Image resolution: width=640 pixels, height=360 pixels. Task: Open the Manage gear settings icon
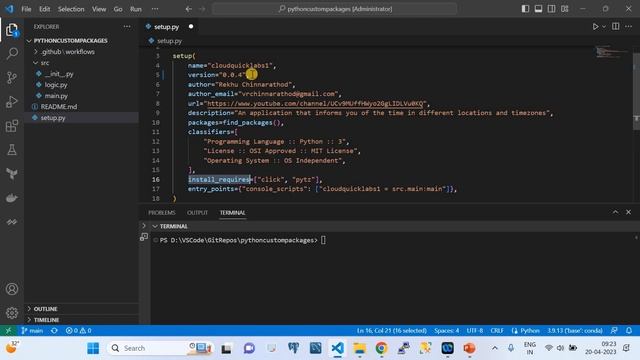pyautogui.click(x=12, y=313)
